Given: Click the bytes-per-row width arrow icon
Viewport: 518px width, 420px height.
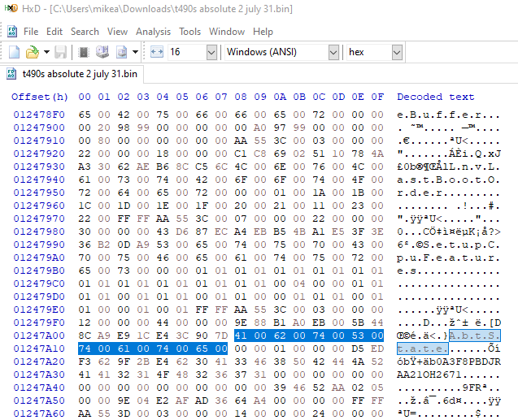Looking at the screenshot, I should [157, 52].
